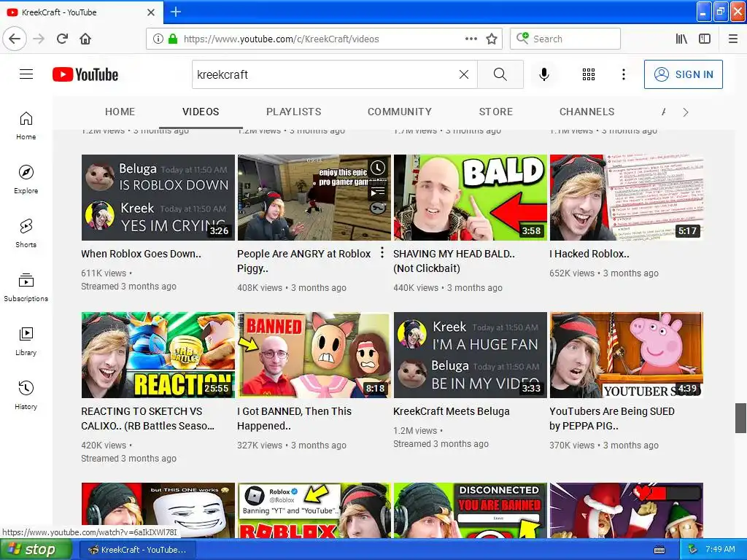747x560 pixels.
Task: Click the browser forward arrow
Action: pyautogui.click(x=39, y=39)
